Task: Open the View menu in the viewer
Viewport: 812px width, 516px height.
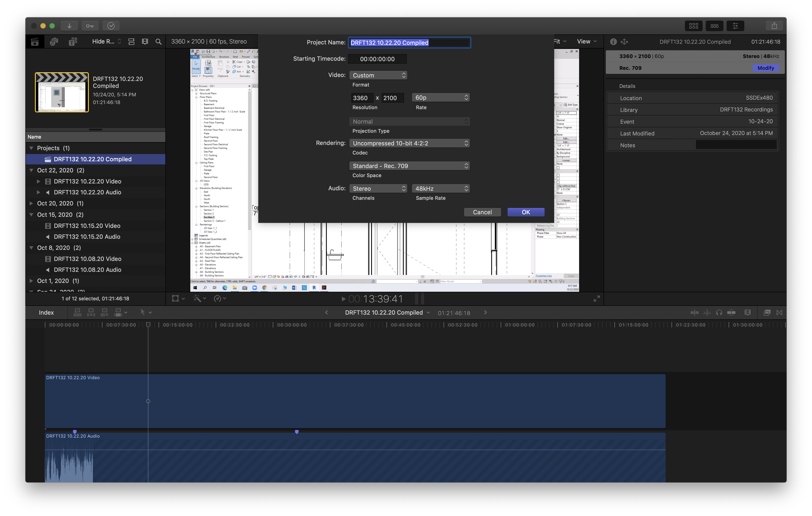Action: click(x=587, y=41)
